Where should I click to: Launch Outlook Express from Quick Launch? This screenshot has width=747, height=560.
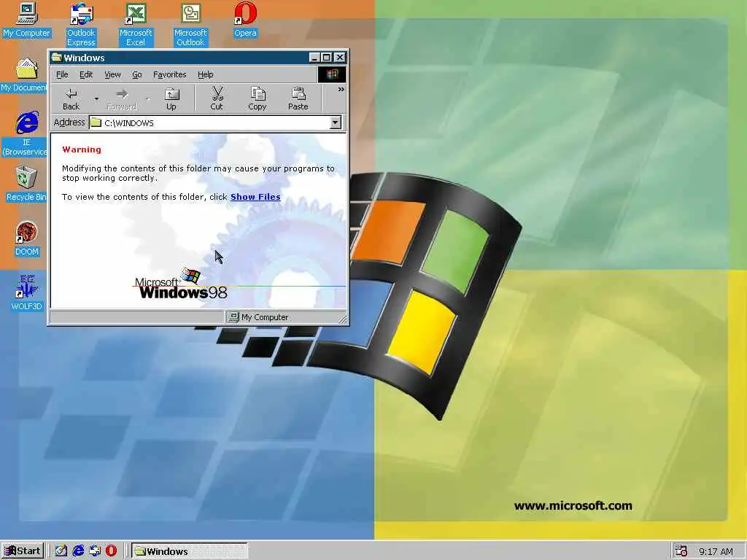[95, 551]
